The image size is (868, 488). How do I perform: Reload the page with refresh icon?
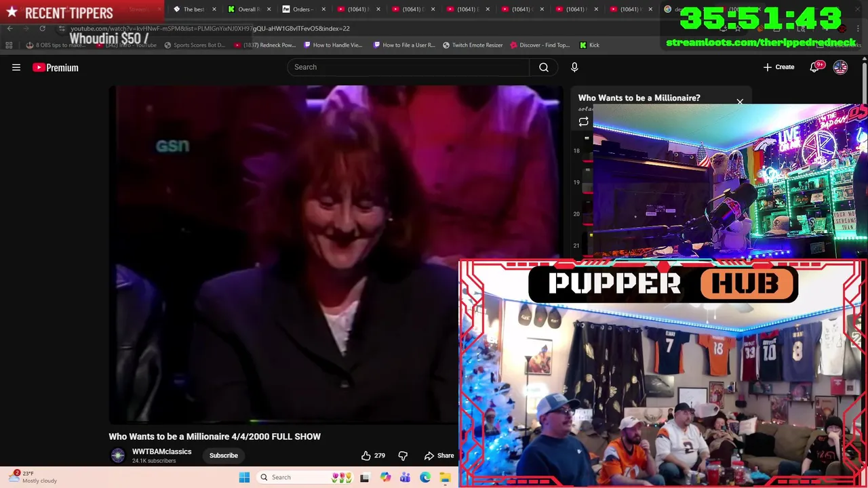click(x=42, y=28)
